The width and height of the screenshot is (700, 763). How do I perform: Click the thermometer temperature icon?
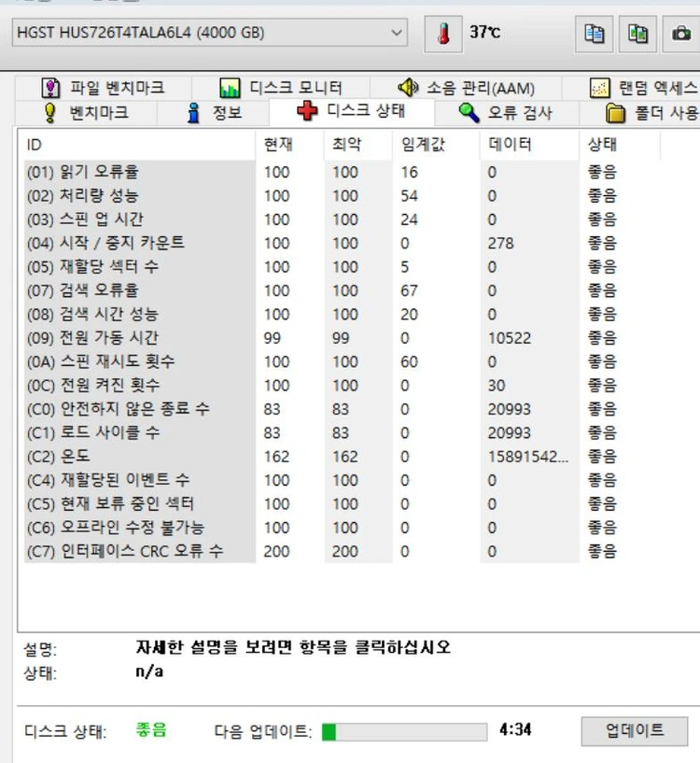(443, 34)
